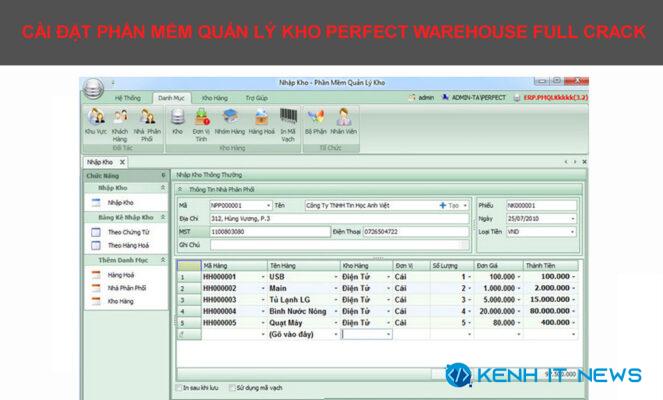Image resolution: width=663 pixels, height=400 pixels.
Task: Collapse Thông Tin Nhà Phân Phối section
Action: pos(180,189)
